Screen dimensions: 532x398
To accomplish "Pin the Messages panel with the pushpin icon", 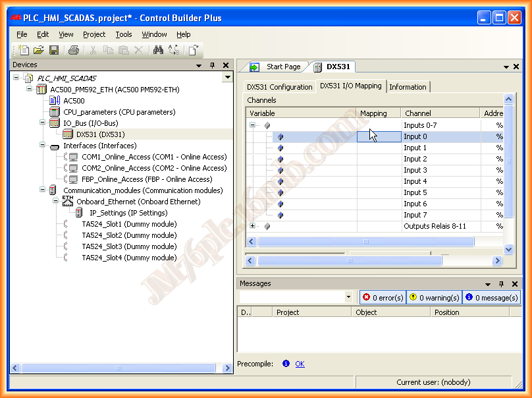I will point(501,284).
